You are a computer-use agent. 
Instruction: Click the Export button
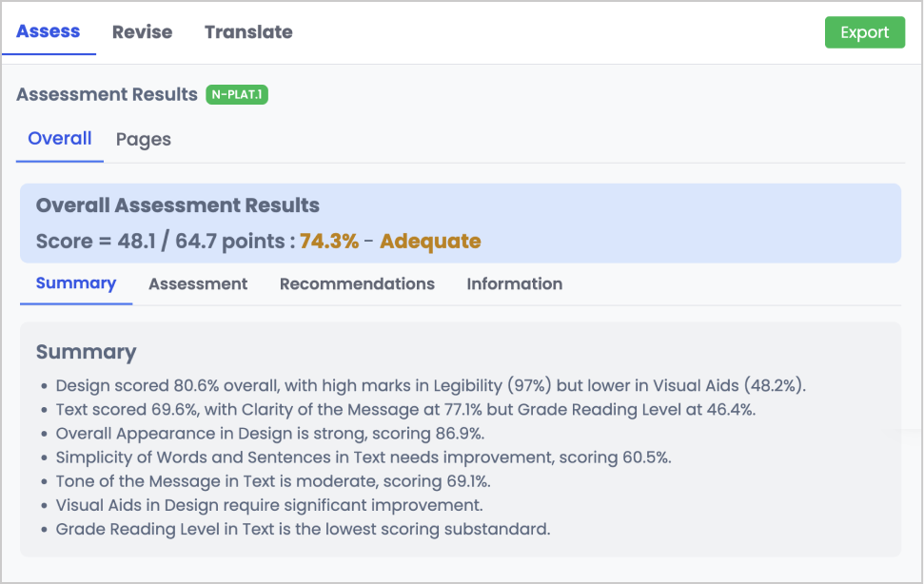pos(864,31)
